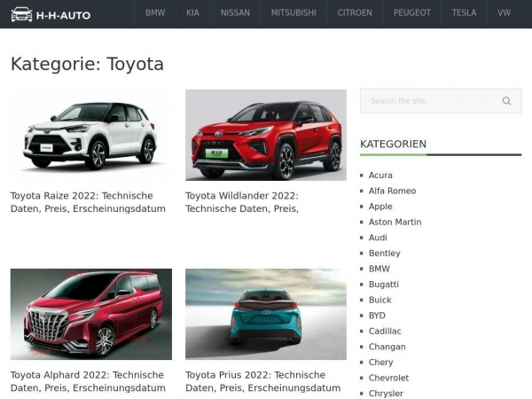Open Toyota Raize 2022 article title
532x399 pixels.
point(88,202)
